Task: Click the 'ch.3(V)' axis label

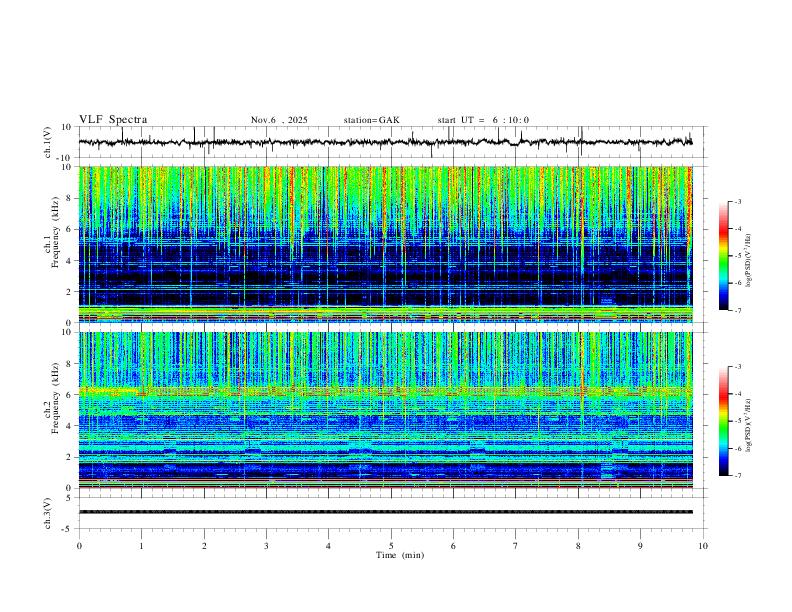Action: click(x=48, y=513)
